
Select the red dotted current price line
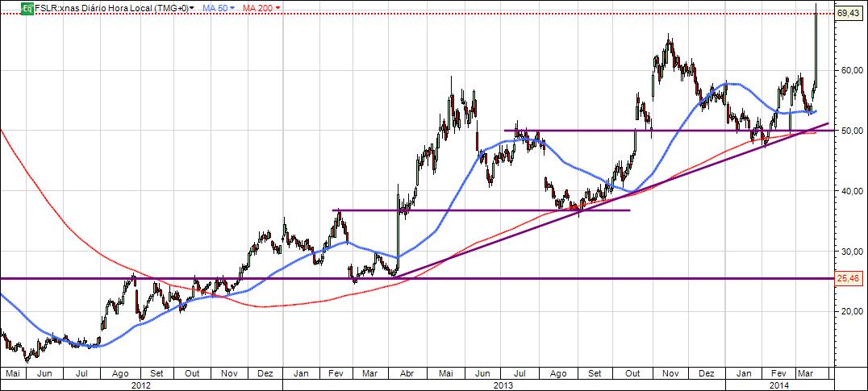[415, 13]
